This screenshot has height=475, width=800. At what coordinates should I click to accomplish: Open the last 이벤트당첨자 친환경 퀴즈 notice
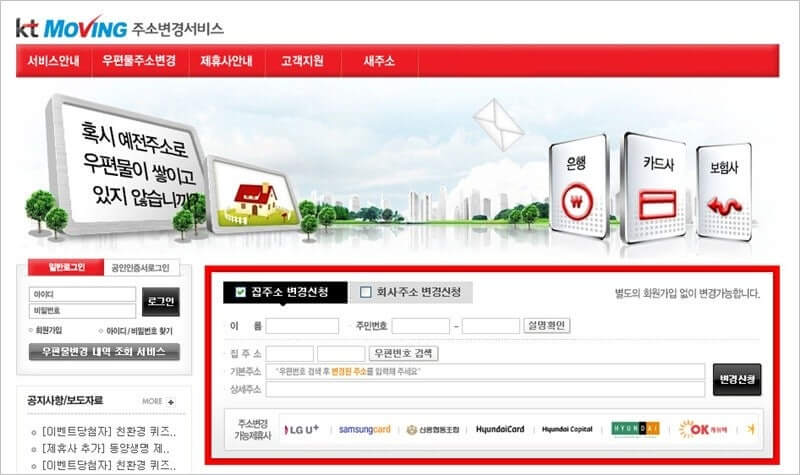109,465
